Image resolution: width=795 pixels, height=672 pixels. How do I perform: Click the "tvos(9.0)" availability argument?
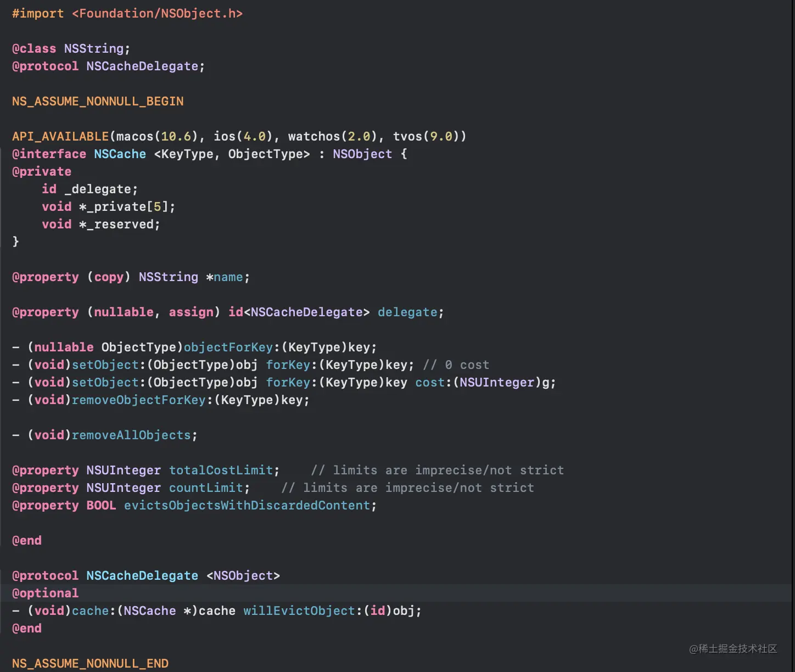pyautogui.click(x=426, y=136)
